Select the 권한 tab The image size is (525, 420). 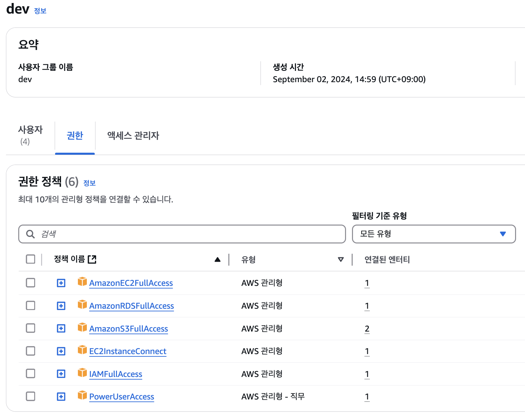coord(75,136)
